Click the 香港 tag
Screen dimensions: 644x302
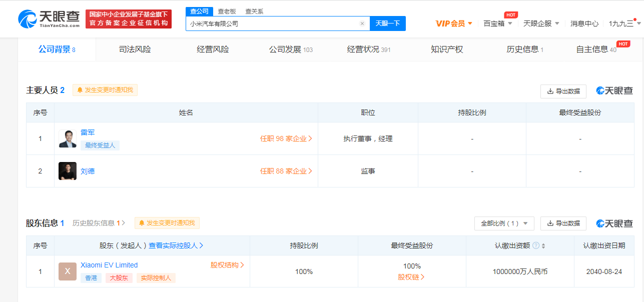(91, 278)
